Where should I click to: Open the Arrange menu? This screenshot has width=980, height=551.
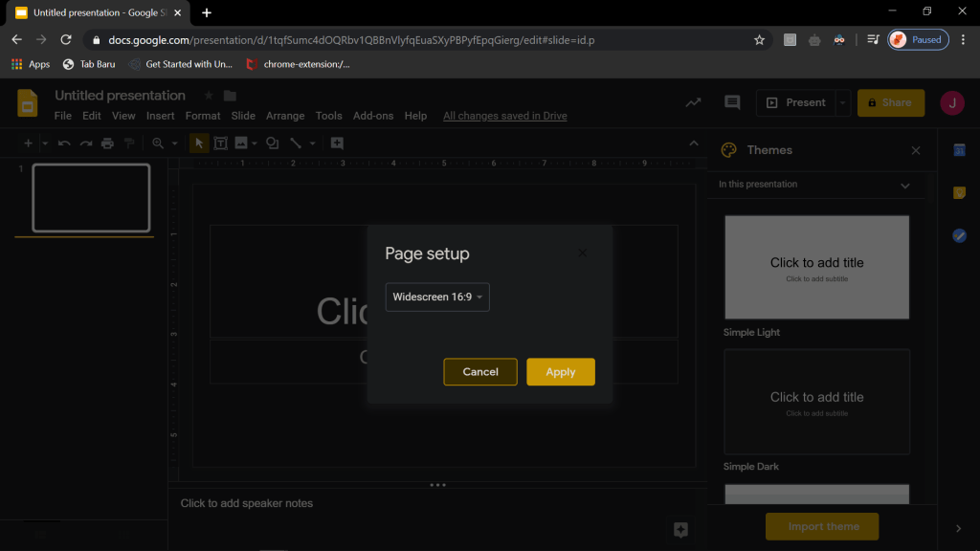(x=285, y=116)
